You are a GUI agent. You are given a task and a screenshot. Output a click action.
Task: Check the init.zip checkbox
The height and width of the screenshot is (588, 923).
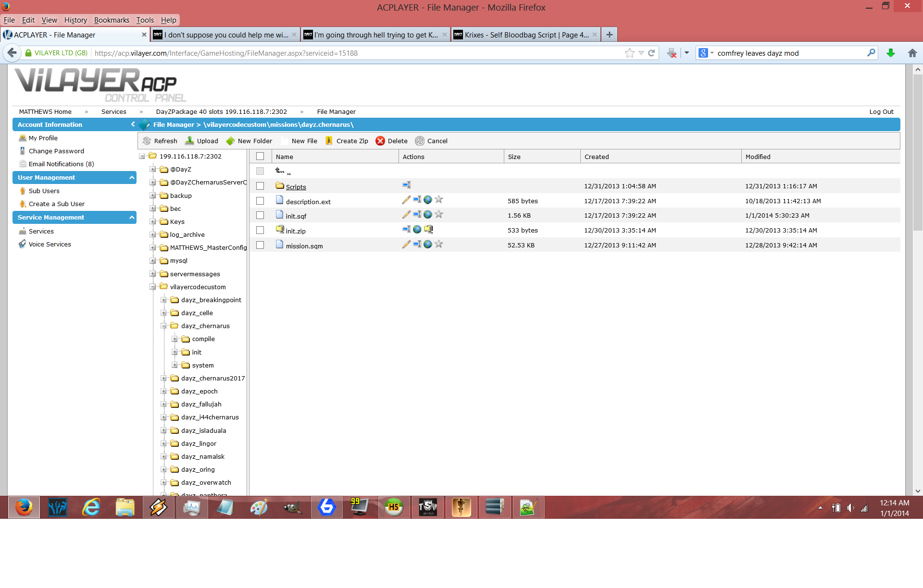pyautogui.click(x=260, y=230)
